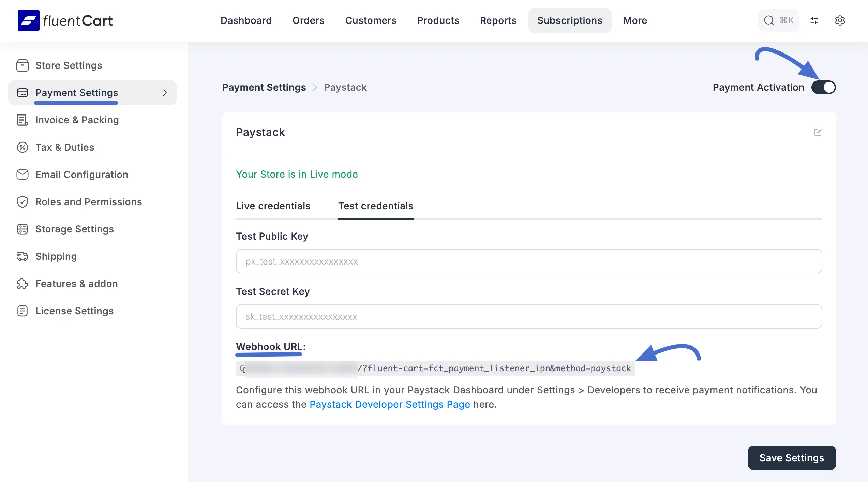This screenshot has height=482, width=868.
Task: Select the Store Settings sidebar icon
Action: pyautogui.click(x=23, y=65)
